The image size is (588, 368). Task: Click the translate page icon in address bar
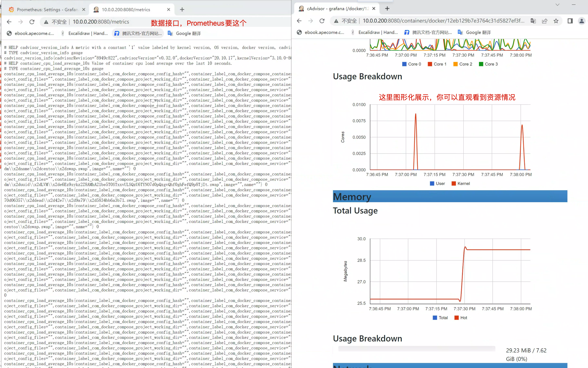[x=533, y=21]
